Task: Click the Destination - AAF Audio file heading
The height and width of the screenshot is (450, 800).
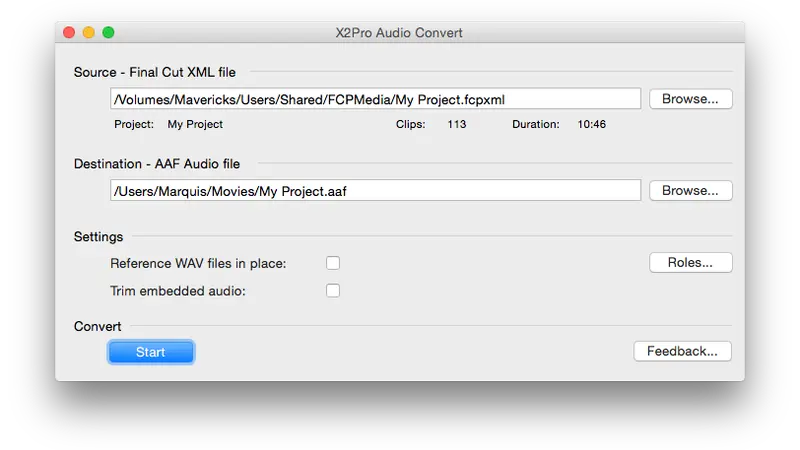Action: (157, 164)
